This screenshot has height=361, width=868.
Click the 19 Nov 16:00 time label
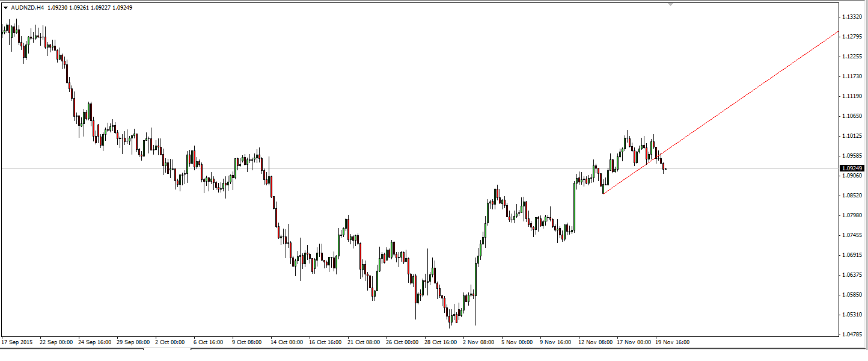point(673,342)
